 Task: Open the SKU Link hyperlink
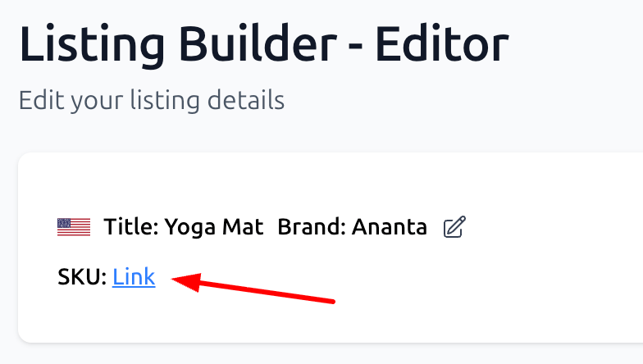pos(134,277)
